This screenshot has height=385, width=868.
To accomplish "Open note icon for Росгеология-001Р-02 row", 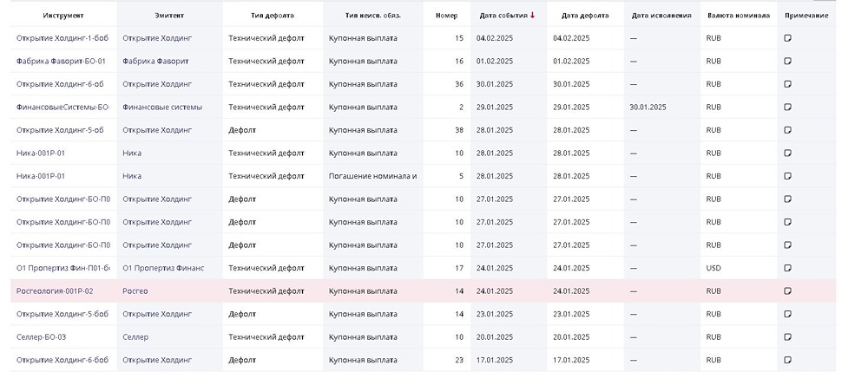I will pyautogui.click(x=787, y=290).
